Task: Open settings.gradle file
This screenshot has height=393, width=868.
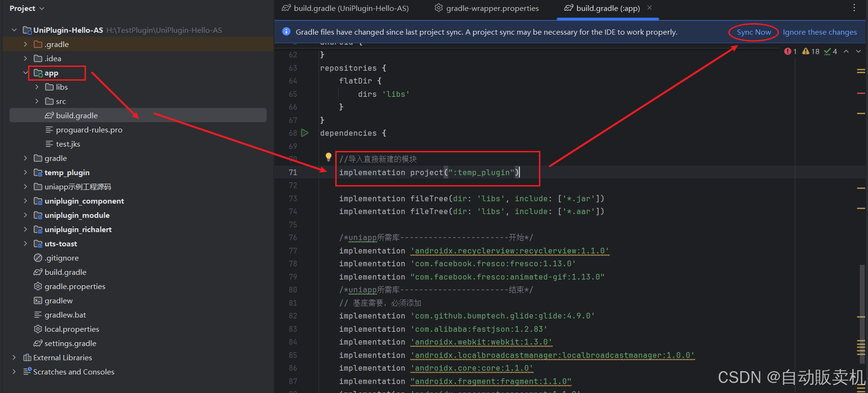Action: click(x=70, y=343)
